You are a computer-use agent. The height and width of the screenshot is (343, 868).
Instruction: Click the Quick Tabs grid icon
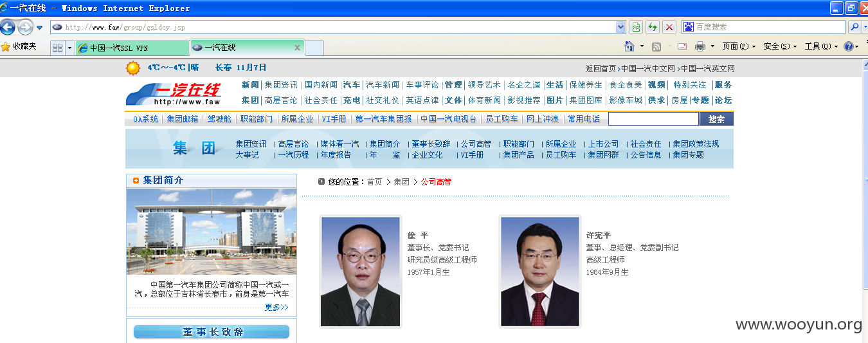pos(57,48)
